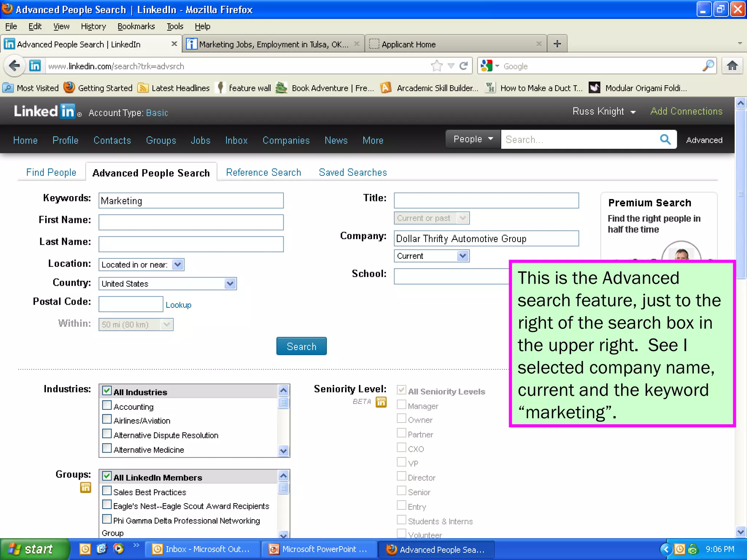This screenshot has width=747, height=560.
Task: Close the Advanced People Search tab
Action: [x=174, y=44]
